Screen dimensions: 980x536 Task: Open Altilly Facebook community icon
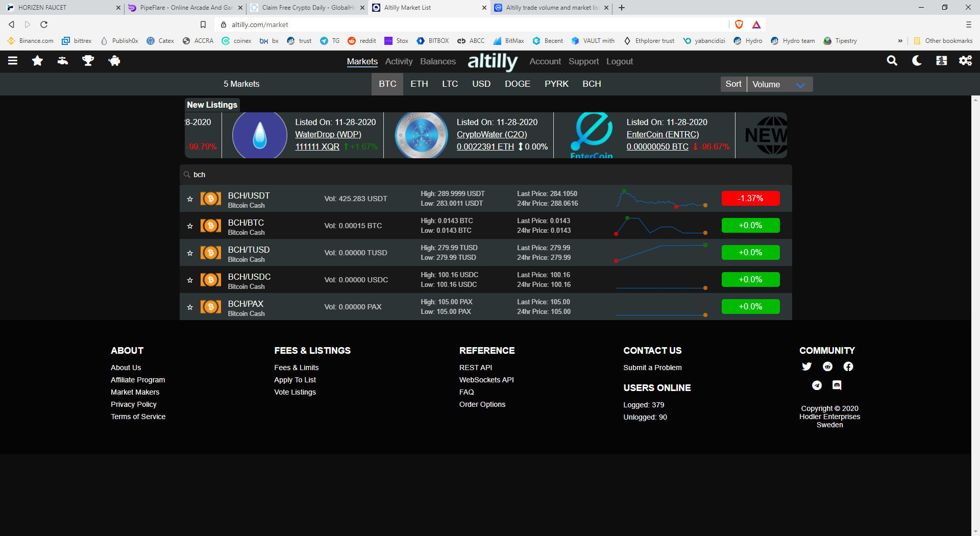click(x=848, y=367)
